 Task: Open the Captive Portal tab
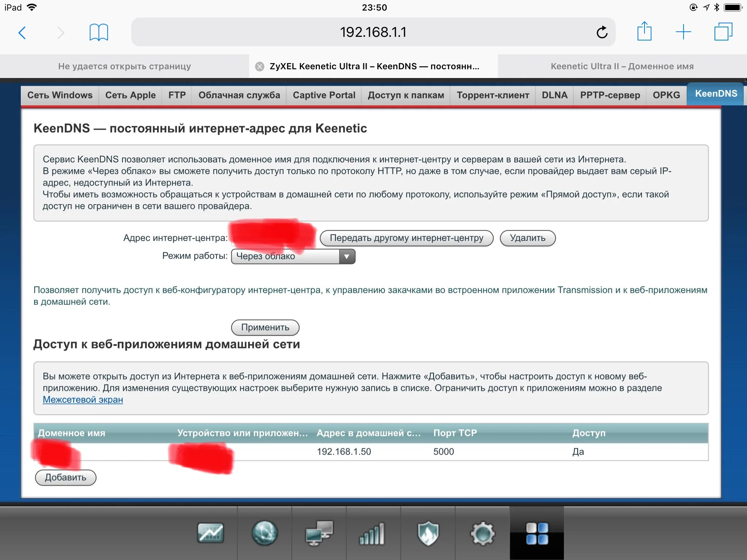(324, 95)
